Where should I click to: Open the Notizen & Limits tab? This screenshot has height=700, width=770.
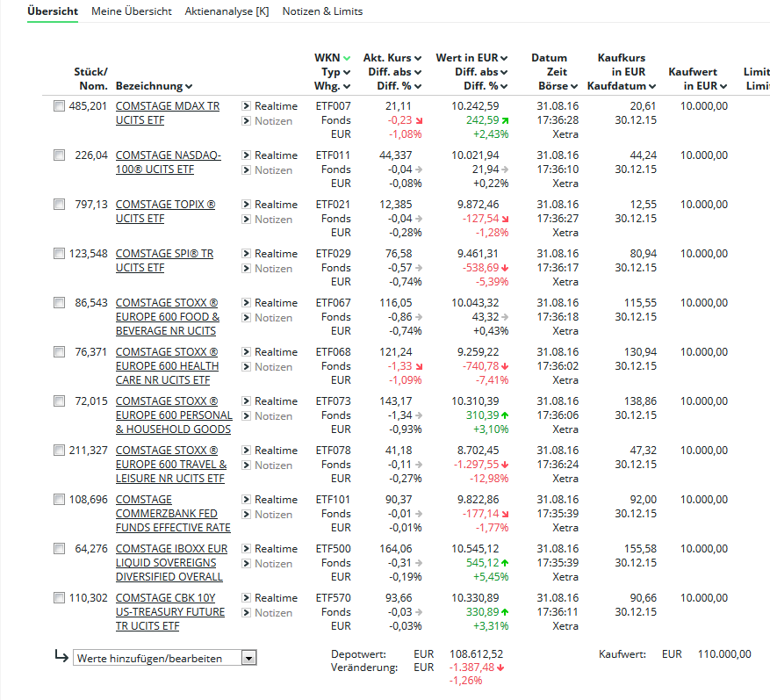pos(322,11)
